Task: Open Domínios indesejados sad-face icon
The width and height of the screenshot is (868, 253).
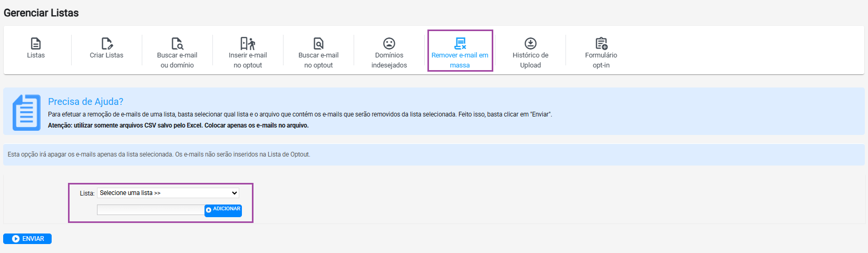Action: pos(389,43)
